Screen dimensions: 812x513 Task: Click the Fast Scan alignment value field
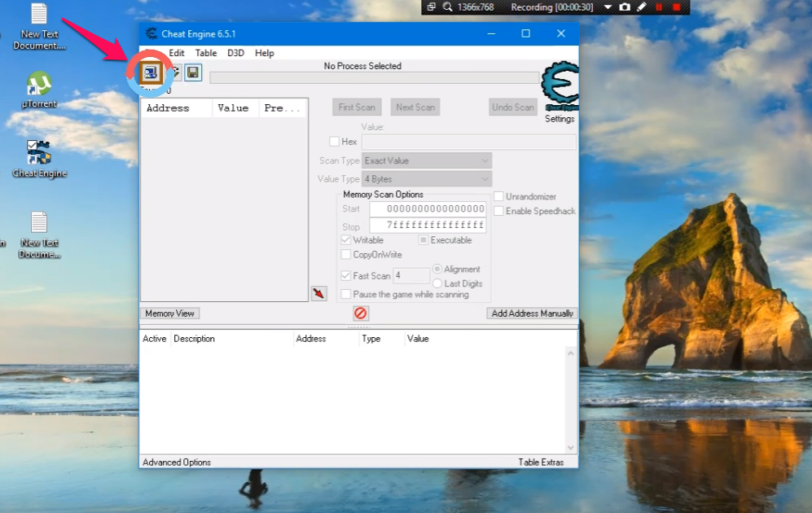[x=411, y=275]
